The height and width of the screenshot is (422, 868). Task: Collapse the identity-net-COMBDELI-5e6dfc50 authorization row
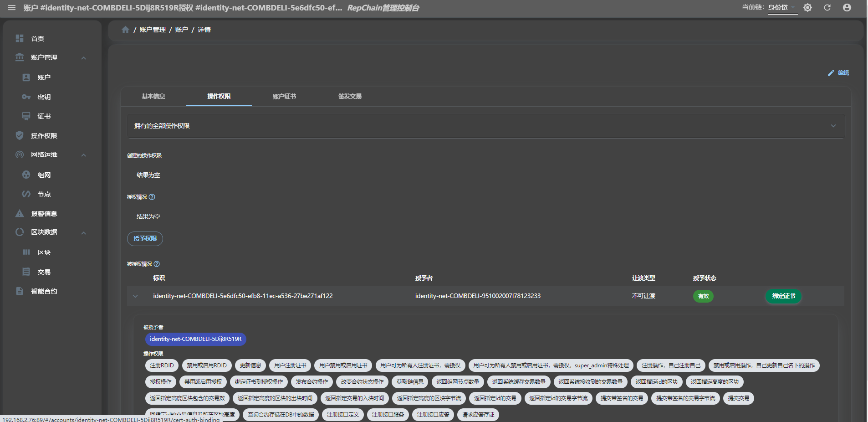click(x=135, y=296)
